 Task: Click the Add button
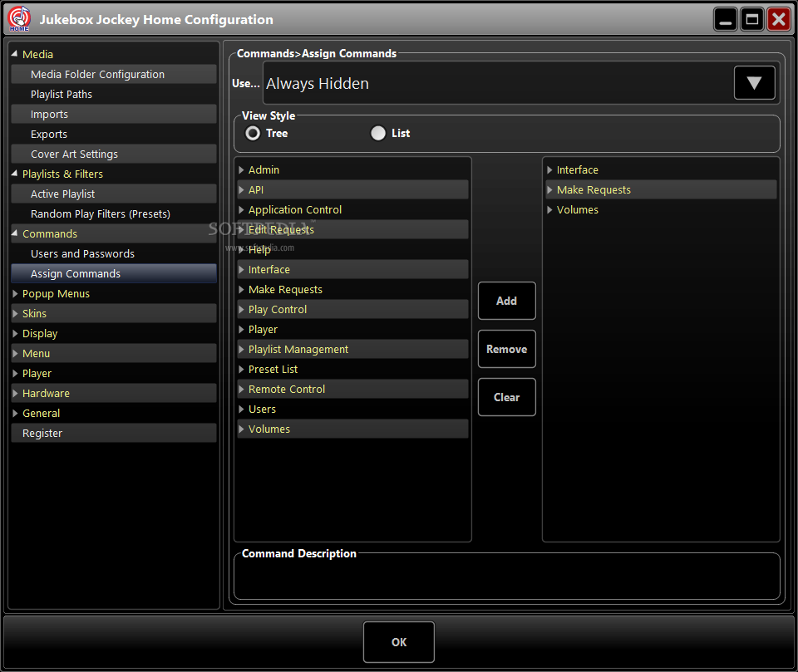[506, 301]
